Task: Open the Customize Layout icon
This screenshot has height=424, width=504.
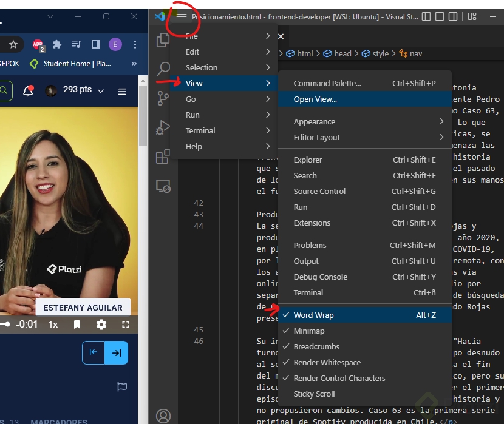Action: coord(472,16)
